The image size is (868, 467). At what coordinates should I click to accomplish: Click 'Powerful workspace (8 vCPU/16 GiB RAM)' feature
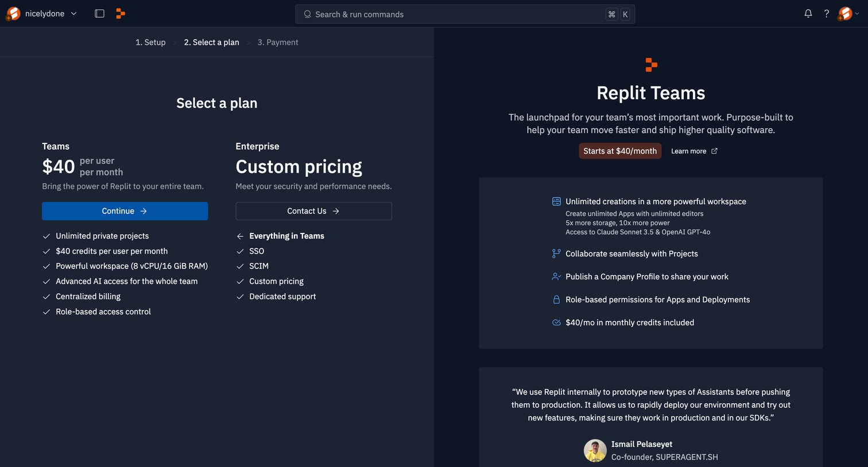(132, 266)
